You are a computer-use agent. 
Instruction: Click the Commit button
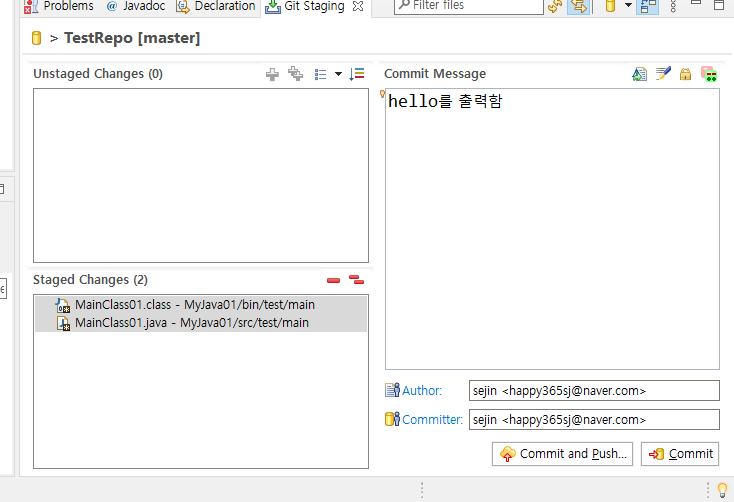(x=680, y=454)
